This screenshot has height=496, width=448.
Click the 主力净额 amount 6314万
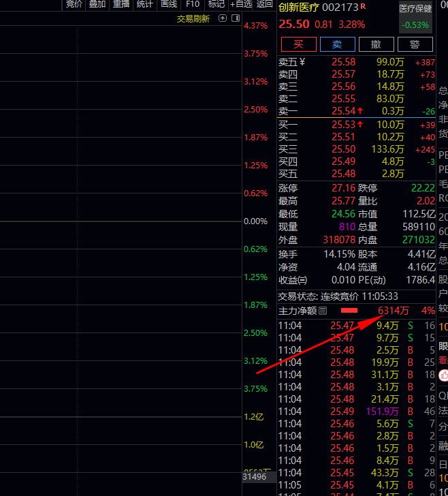[x=394, y=311]
